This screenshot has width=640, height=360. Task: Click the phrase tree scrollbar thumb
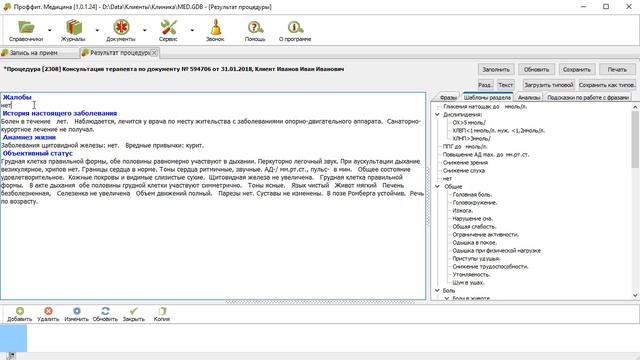pos(635,139)
